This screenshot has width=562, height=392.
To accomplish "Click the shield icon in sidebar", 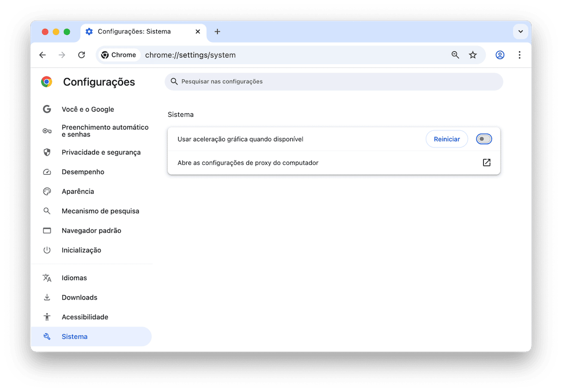I will pyautogui.click(x=47, y=152).
